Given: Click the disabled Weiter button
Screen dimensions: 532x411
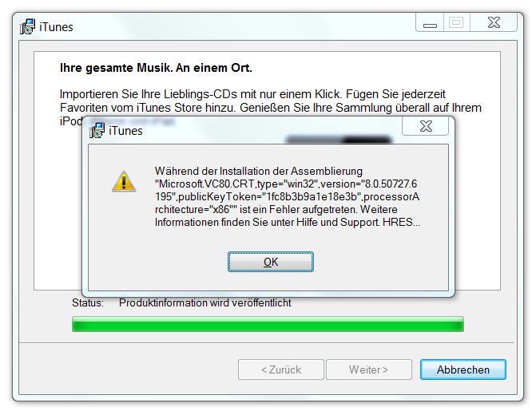Looking at the screenshot, I should coord(369,370).
